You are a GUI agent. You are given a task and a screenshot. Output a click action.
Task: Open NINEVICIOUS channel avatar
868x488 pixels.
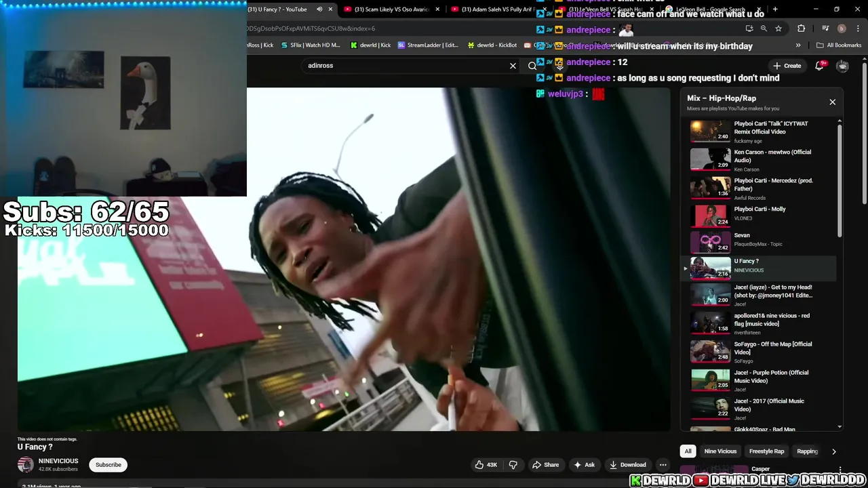click(x=26, y=464)
